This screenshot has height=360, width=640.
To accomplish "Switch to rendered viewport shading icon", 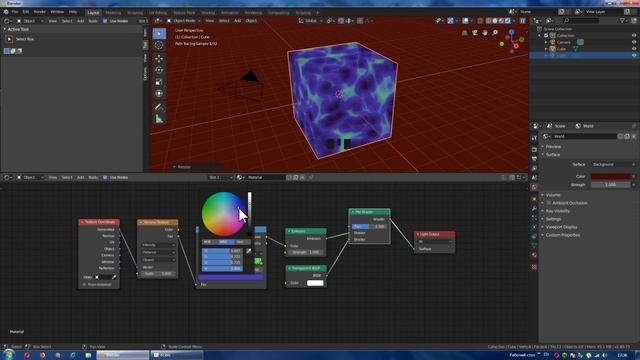I will click(x=508, y=20).
